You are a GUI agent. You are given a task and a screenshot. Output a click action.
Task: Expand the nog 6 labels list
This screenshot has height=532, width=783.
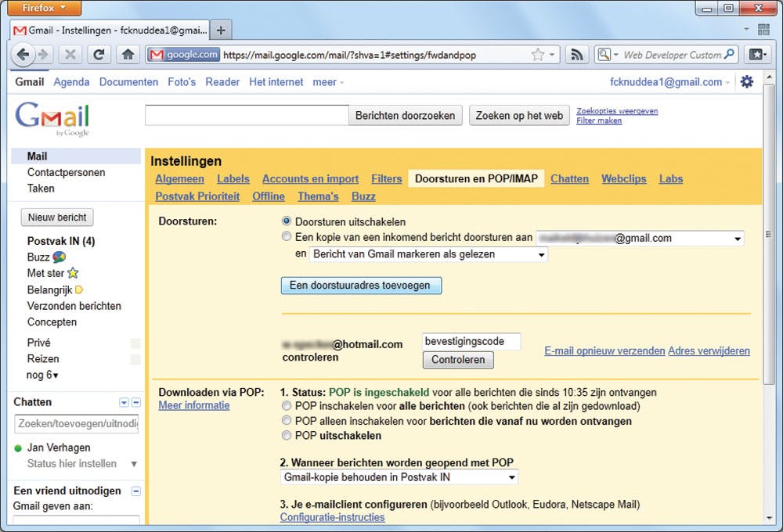pos(43,375)
